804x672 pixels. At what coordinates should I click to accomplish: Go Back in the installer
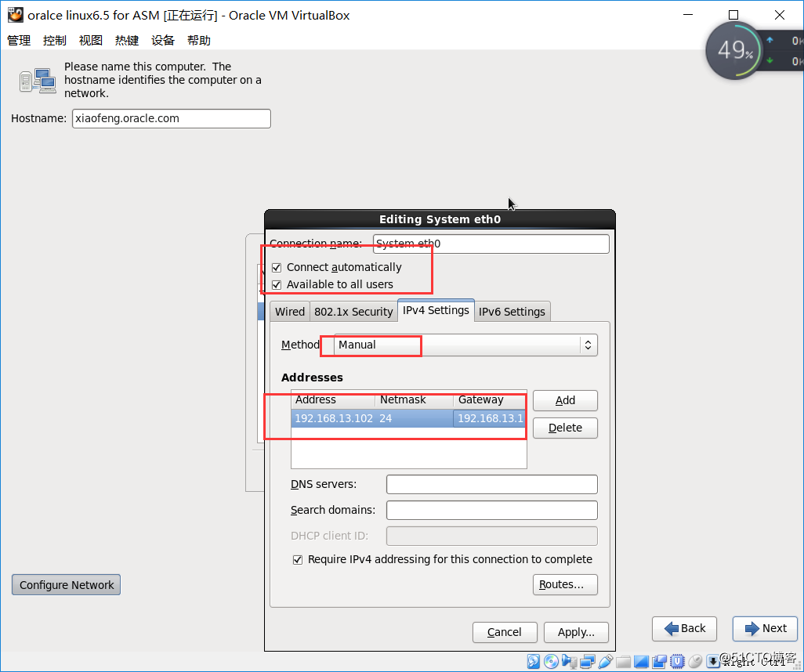(685, 628)
